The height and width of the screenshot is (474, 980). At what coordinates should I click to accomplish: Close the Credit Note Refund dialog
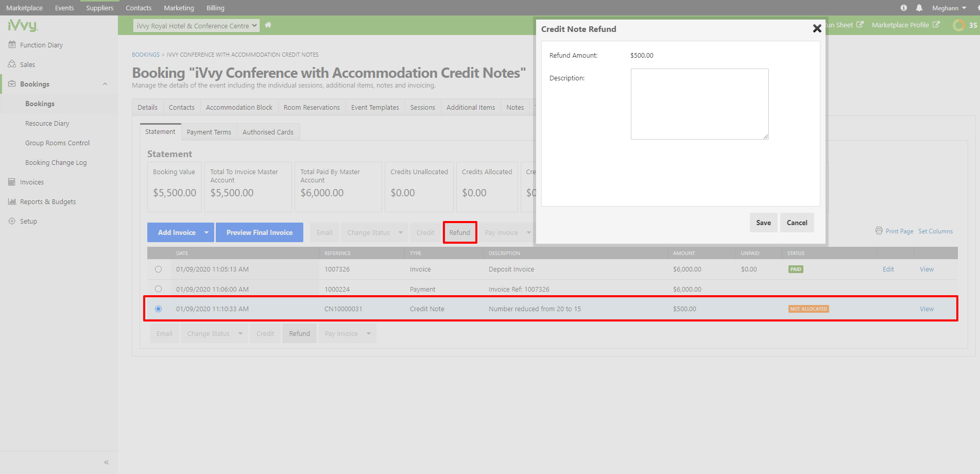[x=817, y=29]
